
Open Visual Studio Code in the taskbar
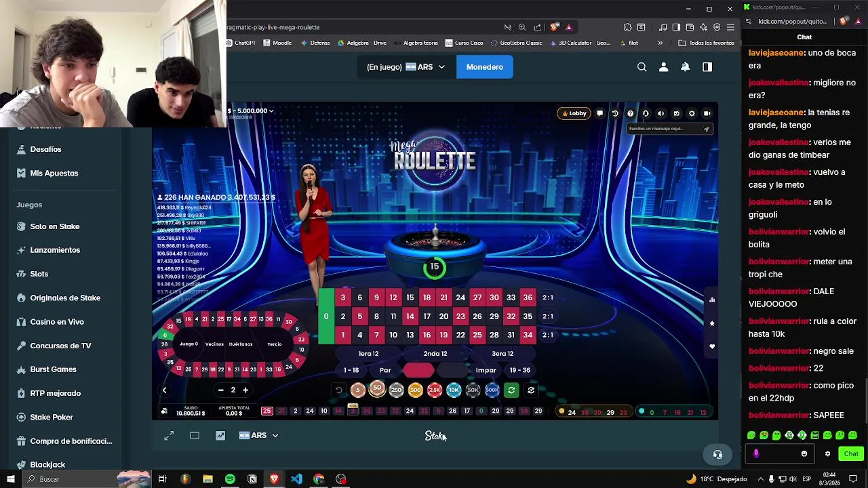pyautogui.click(x=296, y=479)
